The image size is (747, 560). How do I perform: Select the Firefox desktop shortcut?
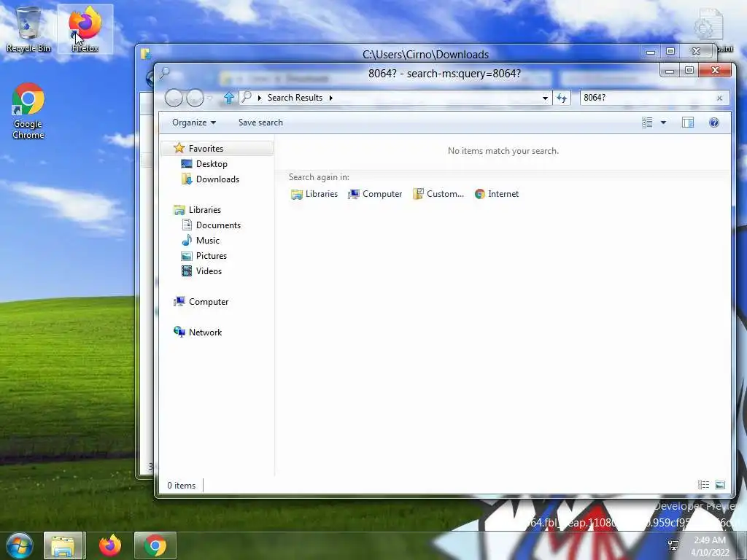[x=85, y=29]
